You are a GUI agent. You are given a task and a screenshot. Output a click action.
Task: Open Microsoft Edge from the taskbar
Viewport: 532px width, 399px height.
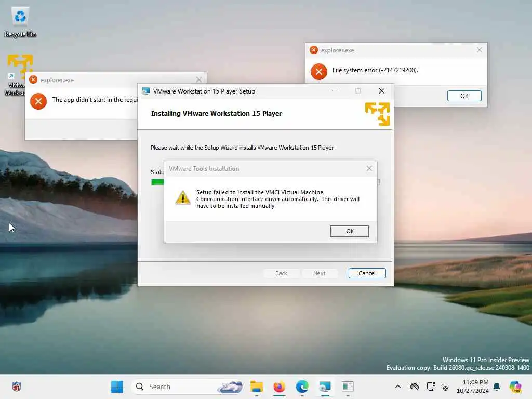pos(302,387)
